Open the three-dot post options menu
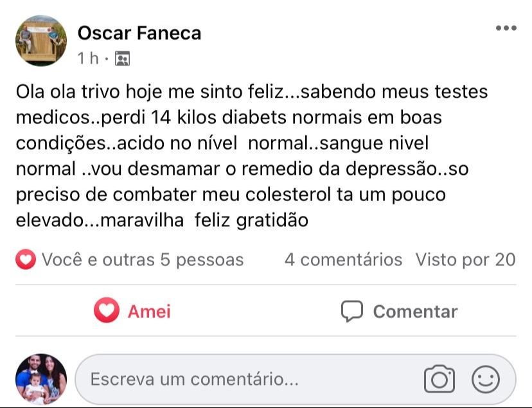This screenshot has width=532, height=408. [x=506, y=28]
